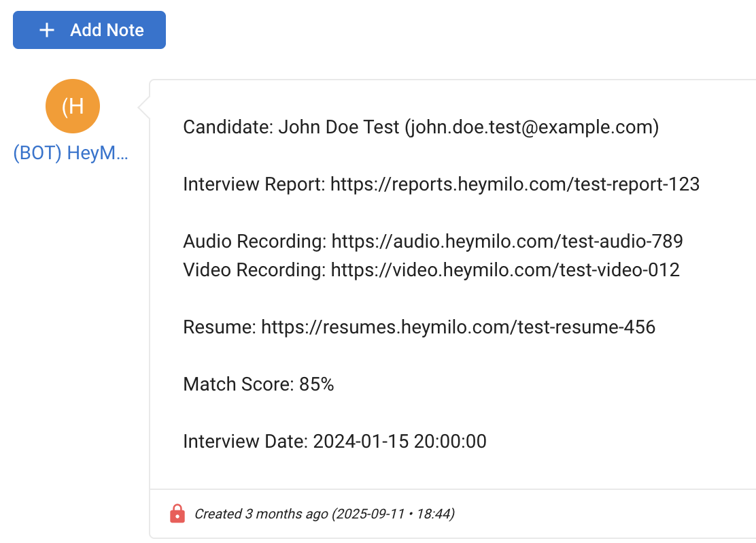Click the Add Note button
756x543 pixels.
89,30
